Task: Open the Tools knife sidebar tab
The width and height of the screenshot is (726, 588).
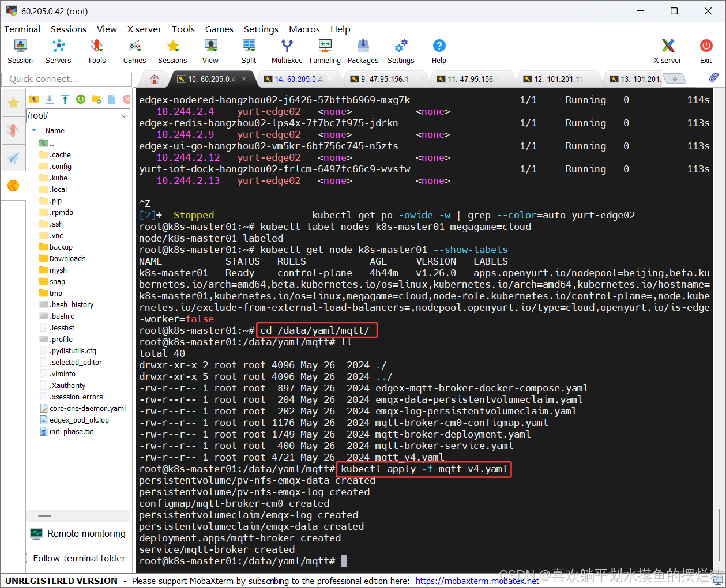Action: click(13, 130)
